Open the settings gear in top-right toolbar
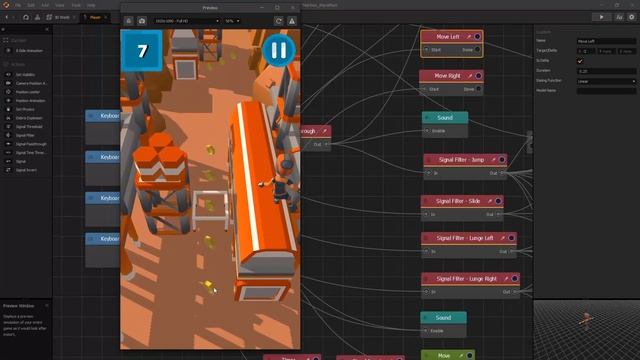This screenshot has height=360, width=640. coord(631,17)
